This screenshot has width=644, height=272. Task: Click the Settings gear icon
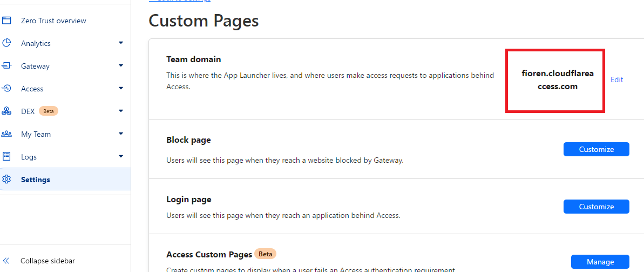[6, 180]
